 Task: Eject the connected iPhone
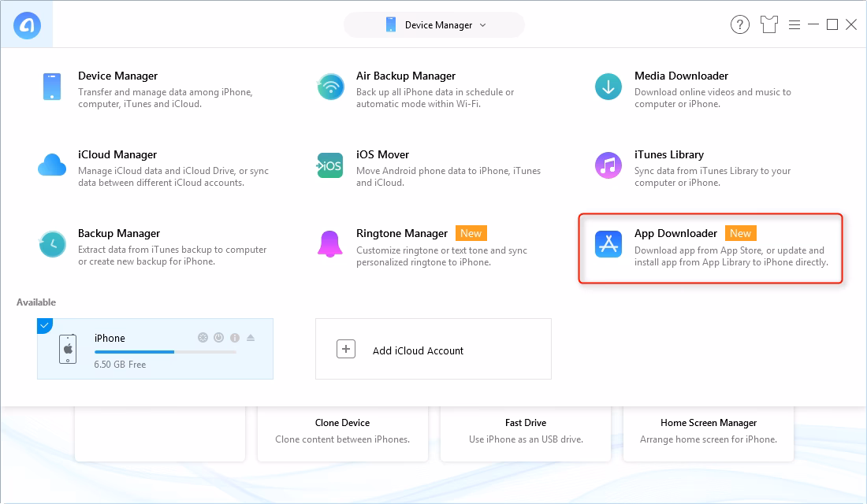(251, 337)
